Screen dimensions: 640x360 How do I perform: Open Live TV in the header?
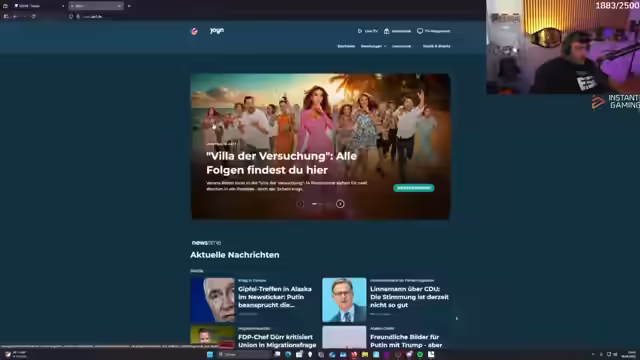368,31
